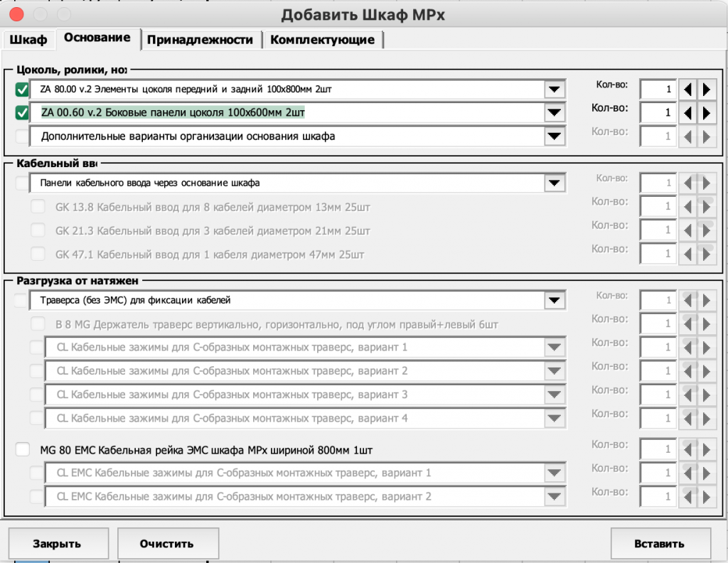The width and height of the screenshot is (728, 563).
Task: Click quantity field for ZA 80.00 row
Action: tap(658, 90)
